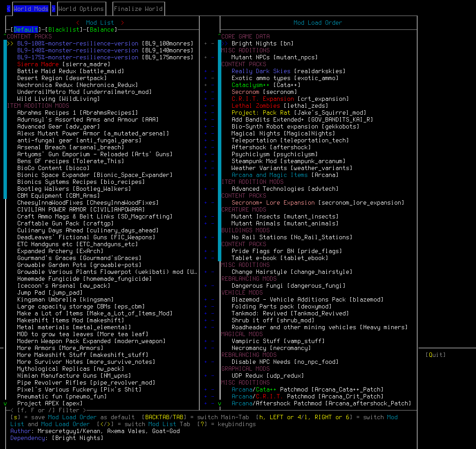476x449 pixels.
Task: Click the cyan Mod Load Order scrollbar
Action: (x=220, y=151)
